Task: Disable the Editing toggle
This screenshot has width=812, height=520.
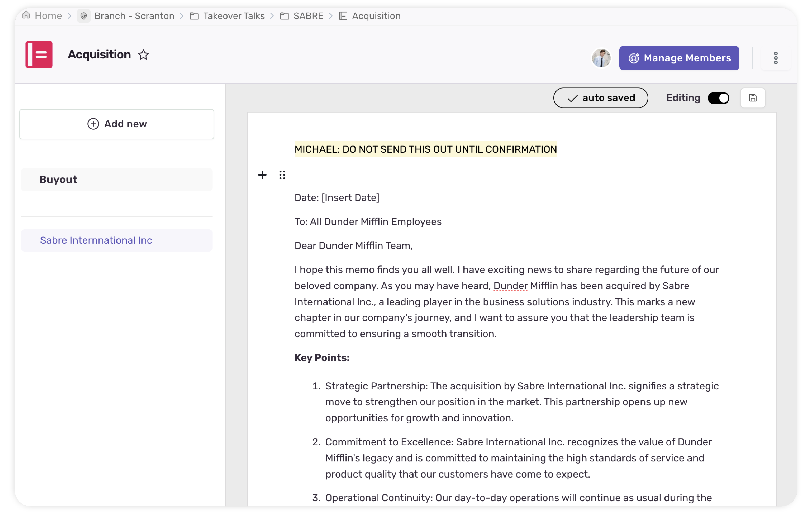Action: click(718, 98)
